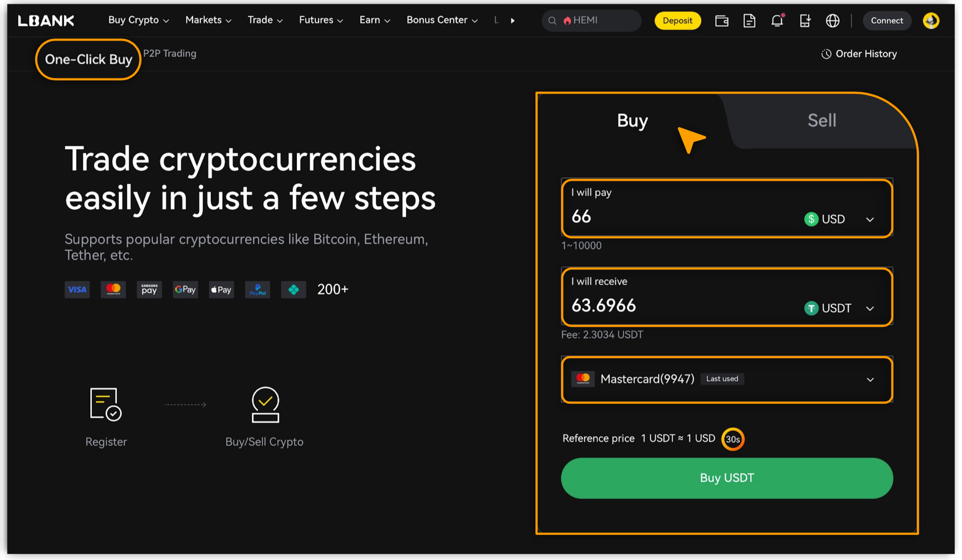This screenshot has height=560, width=962.
Task: Switch to P2P Trading tab
Action: pyautogui.click(x=170, y=53)
